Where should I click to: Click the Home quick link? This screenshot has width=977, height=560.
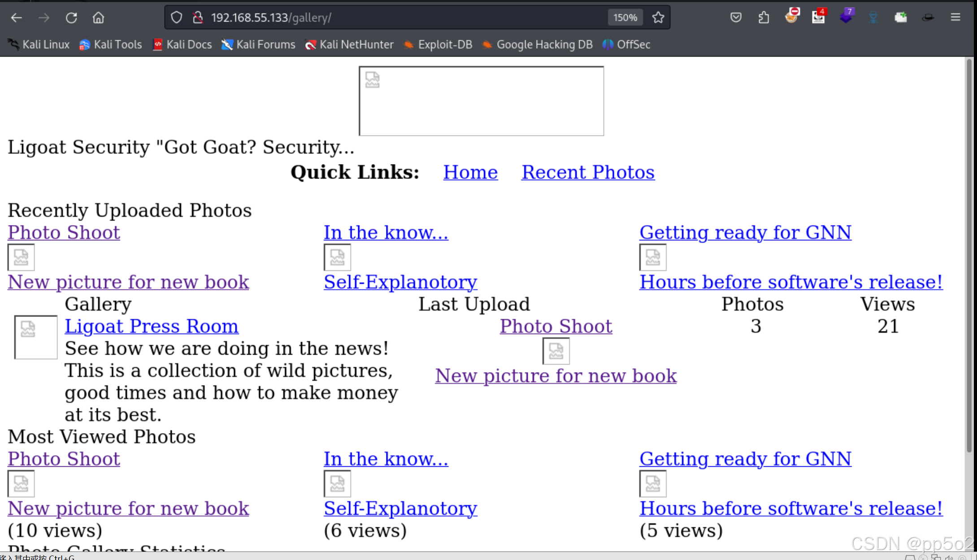point(470,173)
